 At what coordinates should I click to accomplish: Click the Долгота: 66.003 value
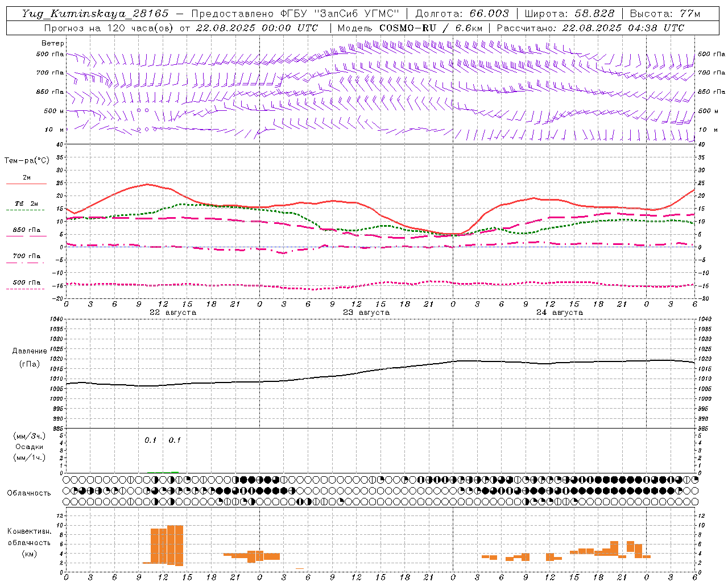click(x=462, y=14)
